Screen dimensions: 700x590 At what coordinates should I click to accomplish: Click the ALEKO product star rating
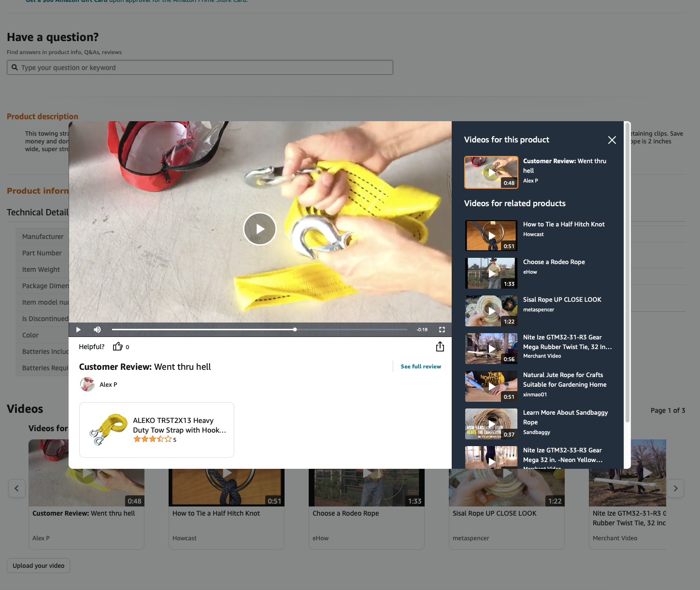[153, 439]
